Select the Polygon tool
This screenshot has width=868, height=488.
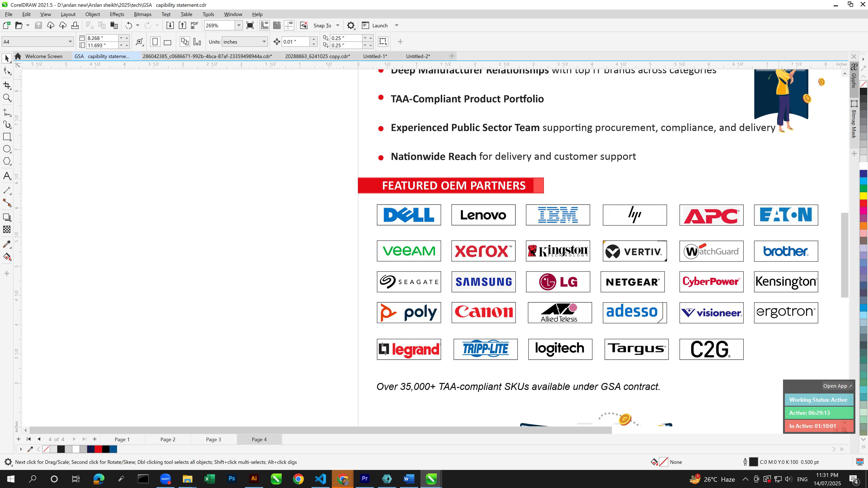(x=7, y=161)
